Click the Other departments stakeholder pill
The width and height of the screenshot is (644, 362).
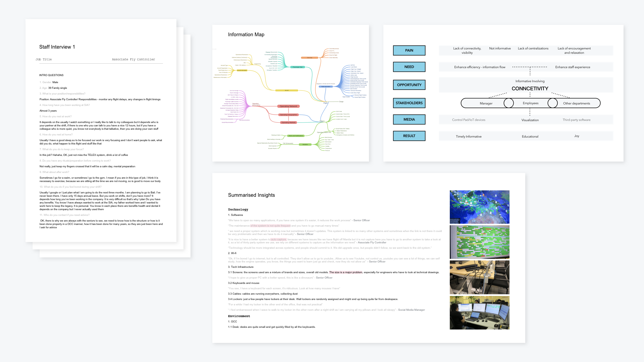coord(576,103)
